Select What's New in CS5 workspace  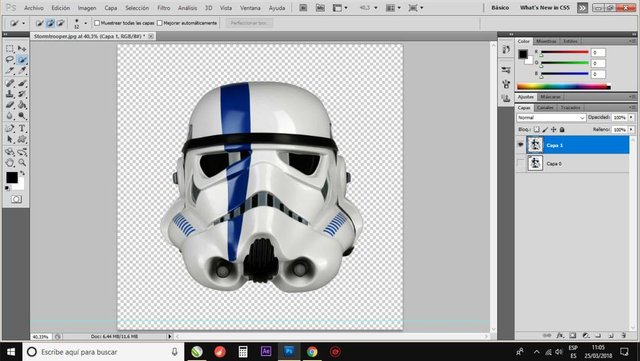pos(544,8)
